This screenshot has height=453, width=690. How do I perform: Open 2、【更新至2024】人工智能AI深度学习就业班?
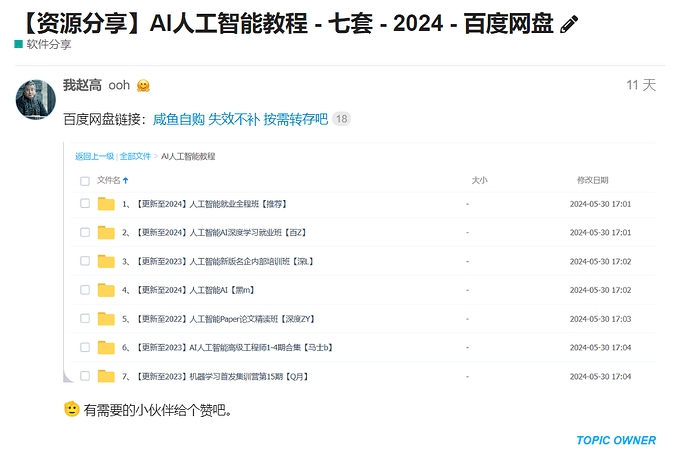pyautogui.click(x=214, y=232)
